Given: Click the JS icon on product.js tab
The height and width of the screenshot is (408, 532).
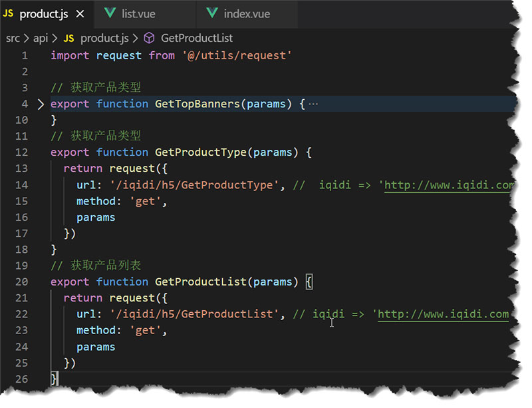Looking at the screenshot, I should (8, 13).
